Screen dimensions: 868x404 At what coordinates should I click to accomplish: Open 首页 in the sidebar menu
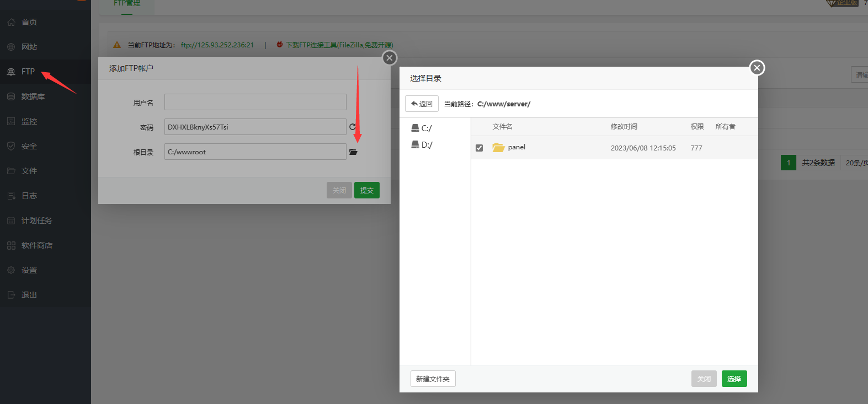pos(29,22)
